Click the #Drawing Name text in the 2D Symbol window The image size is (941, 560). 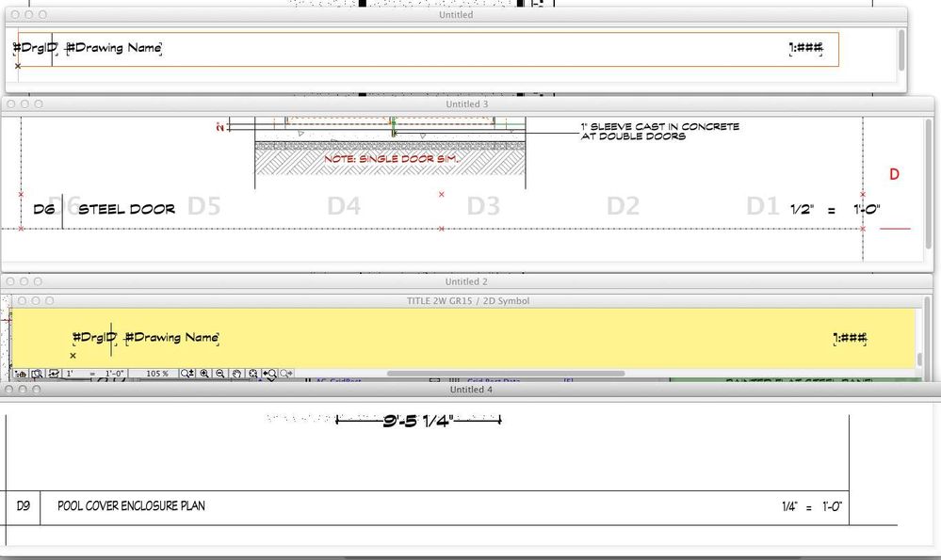pyautogui.click(x=171, y=338)
